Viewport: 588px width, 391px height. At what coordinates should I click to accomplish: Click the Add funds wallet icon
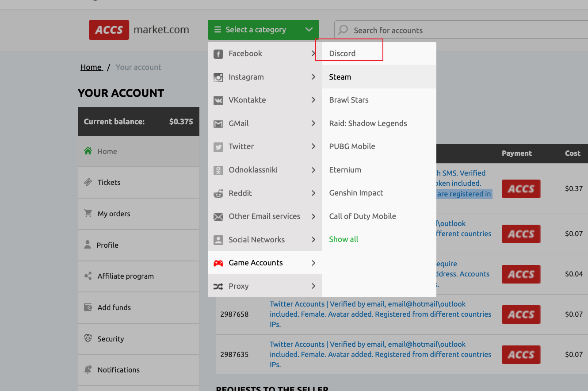click(x=88, y=307)
